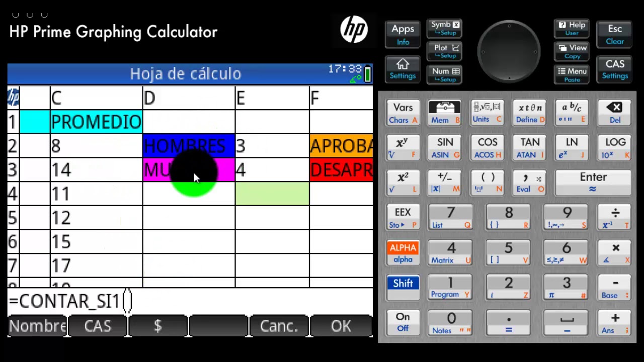
Task: Tap the LOG key
Action: click(615, 148)
